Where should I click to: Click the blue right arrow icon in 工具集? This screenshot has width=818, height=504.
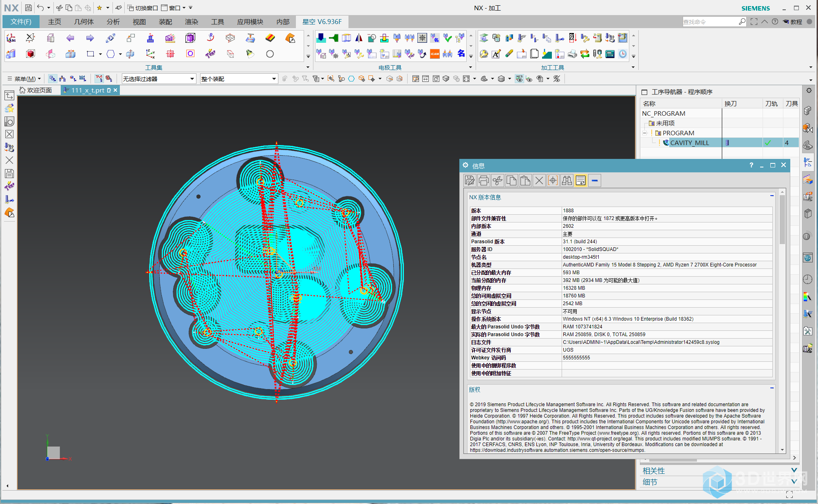90,38
